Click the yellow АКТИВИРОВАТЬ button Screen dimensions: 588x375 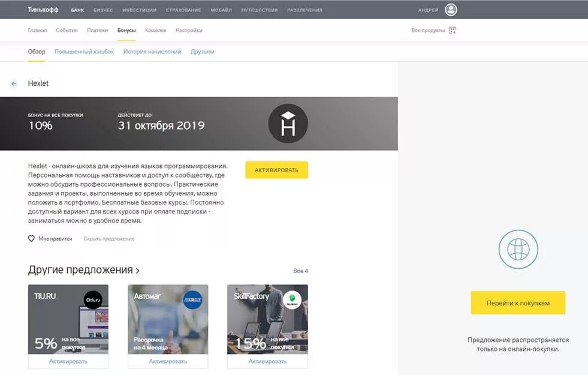click(x=277, y=170)
